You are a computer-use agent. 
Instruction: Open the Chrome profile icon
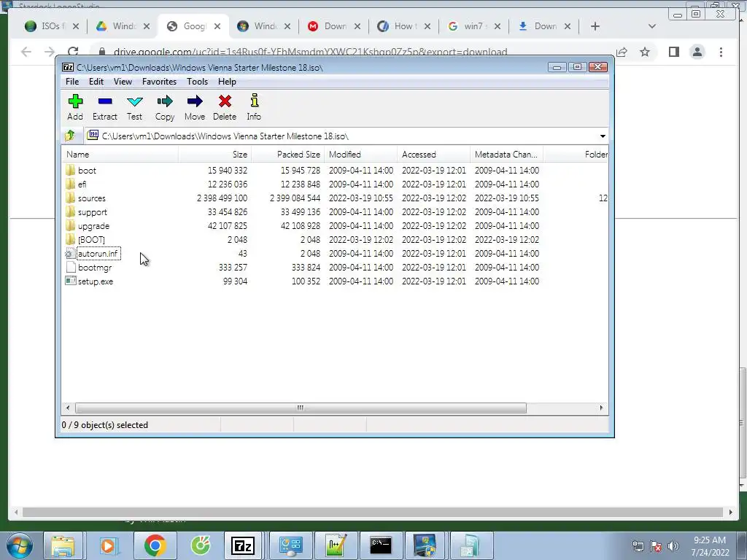(697, 52)
